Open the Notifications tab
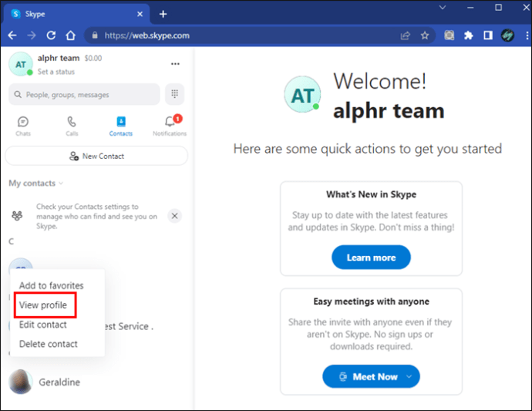 click(170, 126)
